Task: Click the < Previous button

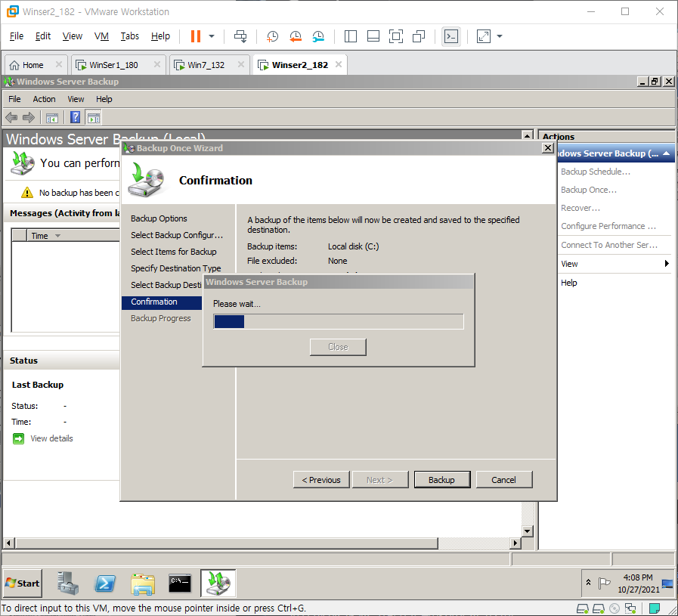Action: [321, 480]
